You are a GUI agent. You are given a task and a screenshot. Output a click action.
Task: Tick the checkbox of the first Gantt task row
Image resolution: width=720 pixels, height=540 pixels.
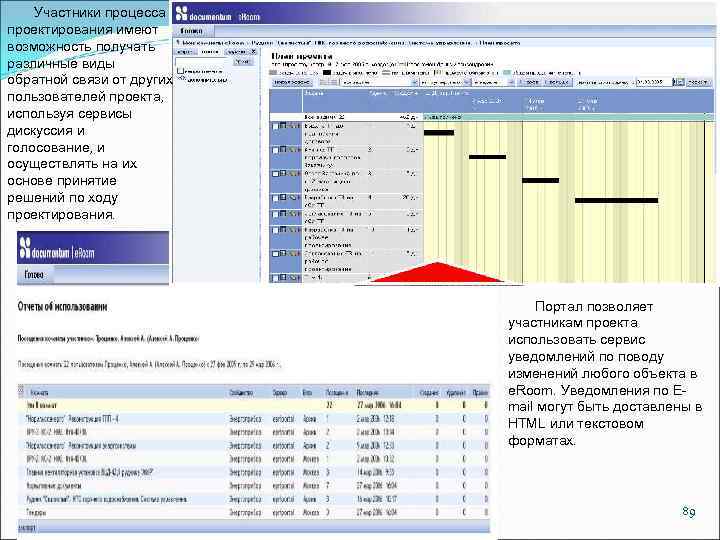tap(276, 126)
